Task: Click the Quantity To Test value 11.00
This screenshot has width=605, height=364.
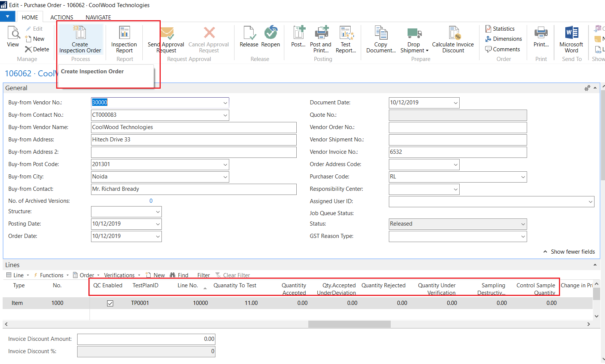Action: click(x=251, y=303)
